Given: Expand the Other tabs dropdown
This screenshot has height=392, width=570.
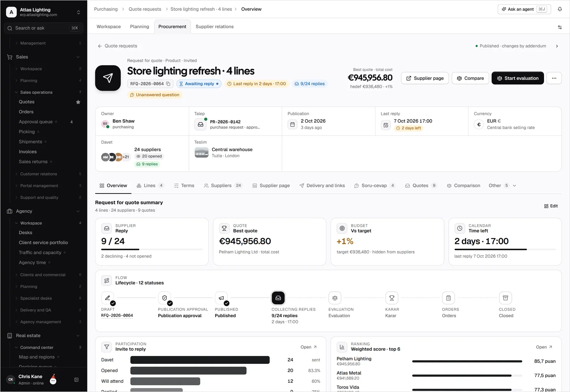Looking at the screenshot, I should coord(502,186).
